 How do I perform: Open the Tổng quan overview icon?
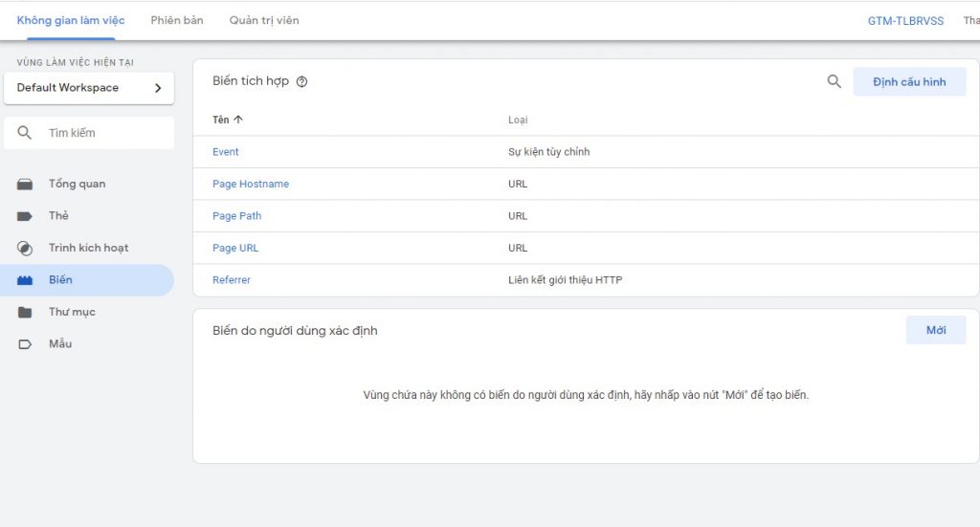click(x=24, y=184)
